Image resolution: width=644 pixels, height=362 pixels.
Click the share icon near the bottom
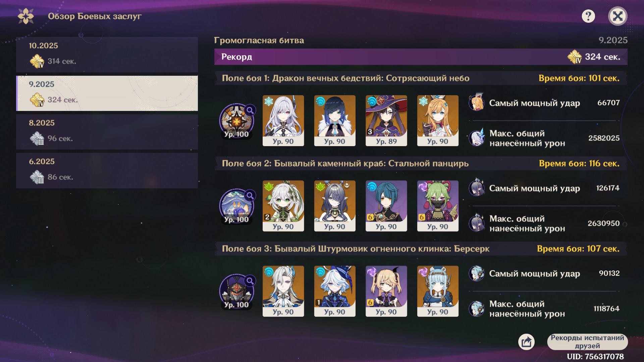click(x=526, y=342)
